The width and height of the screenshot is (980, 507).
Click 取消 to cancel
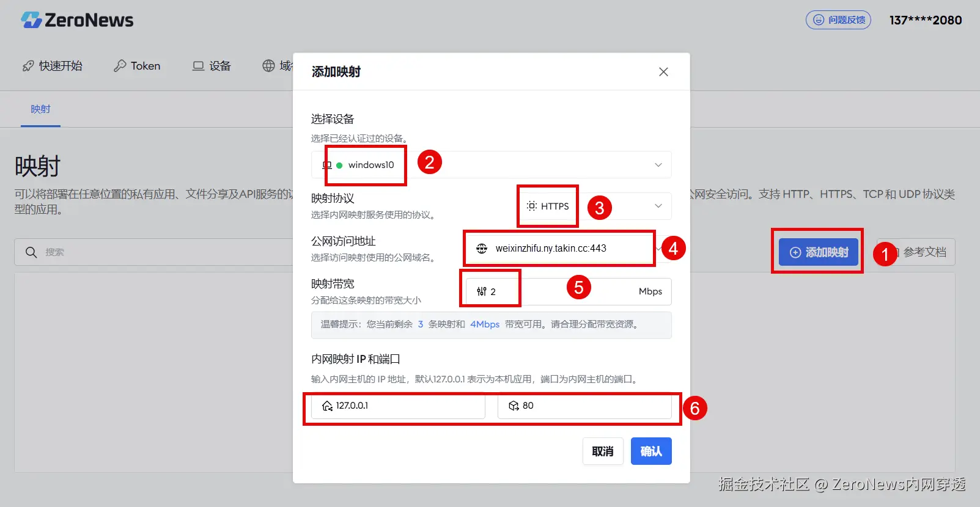point(603,451)
